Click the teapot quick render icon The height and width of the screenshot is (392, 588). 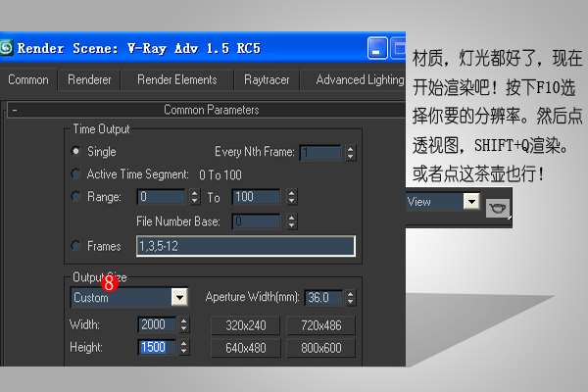coord(498,208)
